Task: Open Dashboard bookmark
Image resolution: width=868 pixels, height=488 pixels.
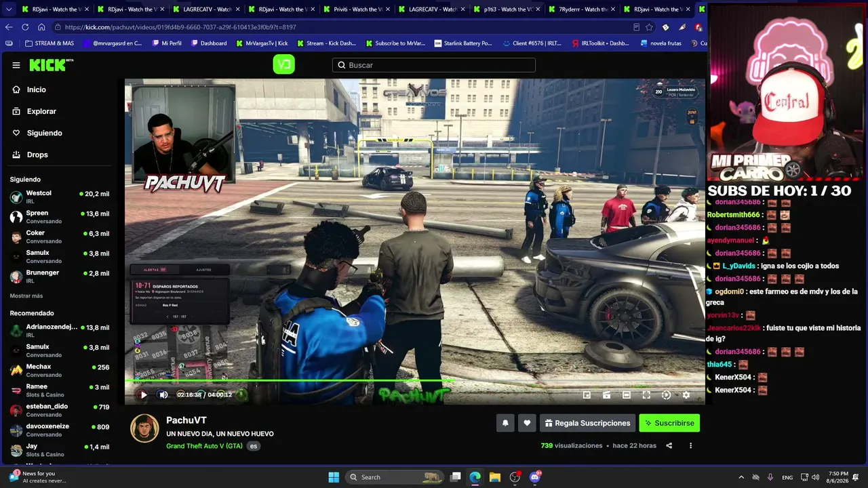Action: tap(209, 43)
